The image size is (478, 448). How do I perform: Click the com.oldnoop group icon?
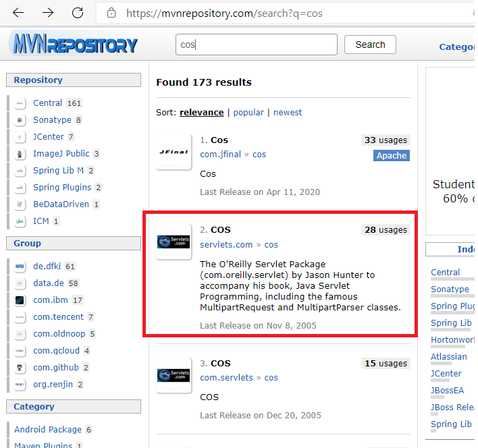[x=20, y=334]
